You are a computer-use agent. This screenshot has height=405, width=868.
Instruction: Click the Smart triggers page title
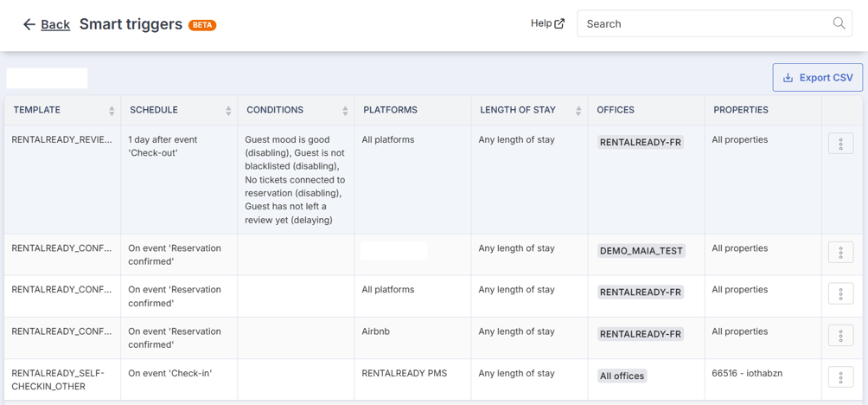tap(131, 24)
